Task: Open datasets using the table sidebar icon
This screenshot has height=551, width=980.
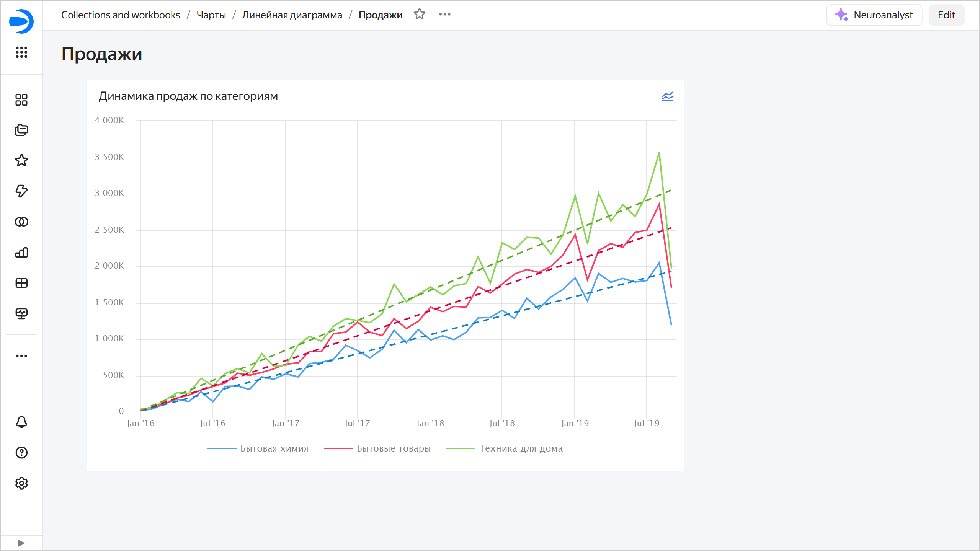Action: coord(22,283)
